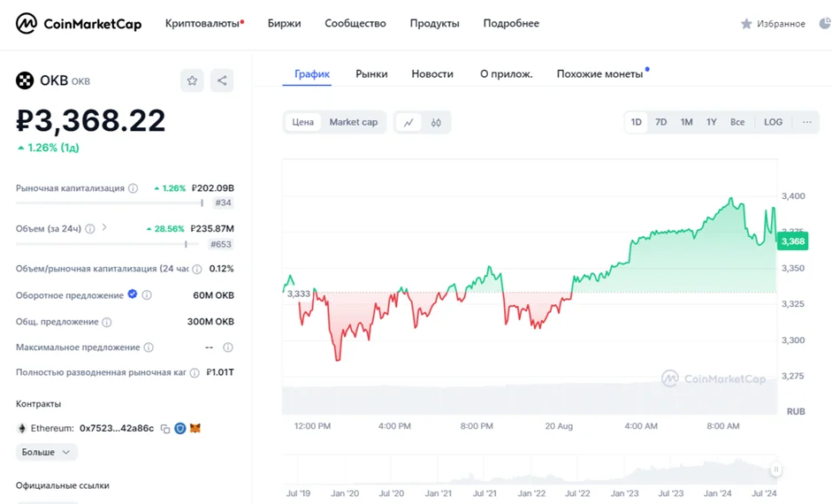
Task: Click the Ethereum contract address 0x7523...42a86c
Action: 117,428
